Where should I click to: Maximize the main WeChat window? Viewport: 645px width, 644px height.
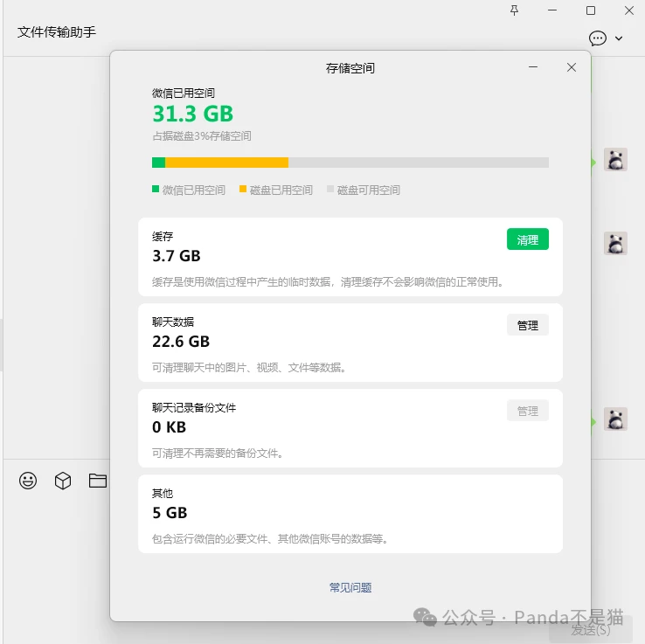click(x=591, y=10)
